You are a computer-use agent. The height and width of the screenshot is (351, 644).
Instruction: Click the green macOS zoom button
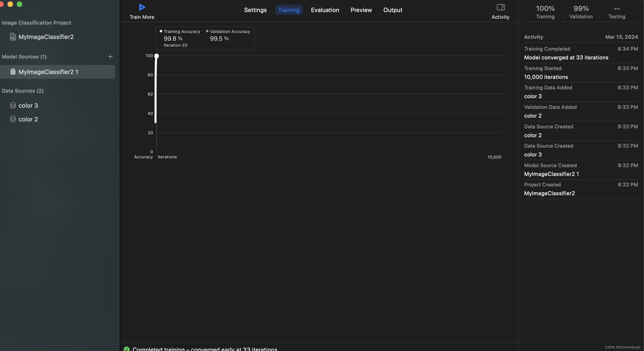(19, 4)
